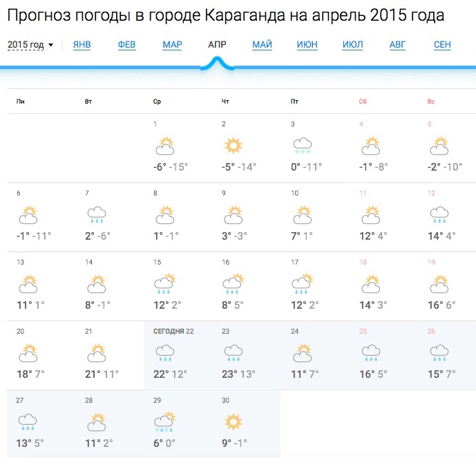Go to the ИЮЛ month forecast
The image size is (476, 458).
click(352, 45)
